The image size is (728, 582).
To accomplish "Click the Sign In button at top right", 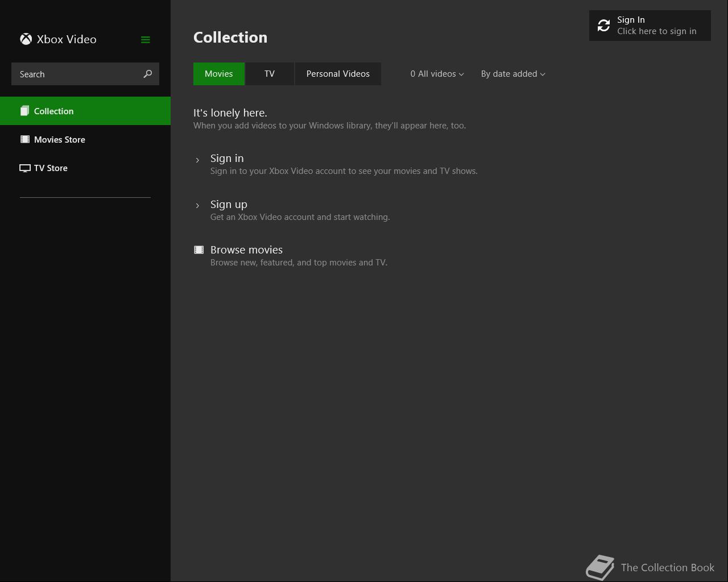I will (x=650, y=26).
